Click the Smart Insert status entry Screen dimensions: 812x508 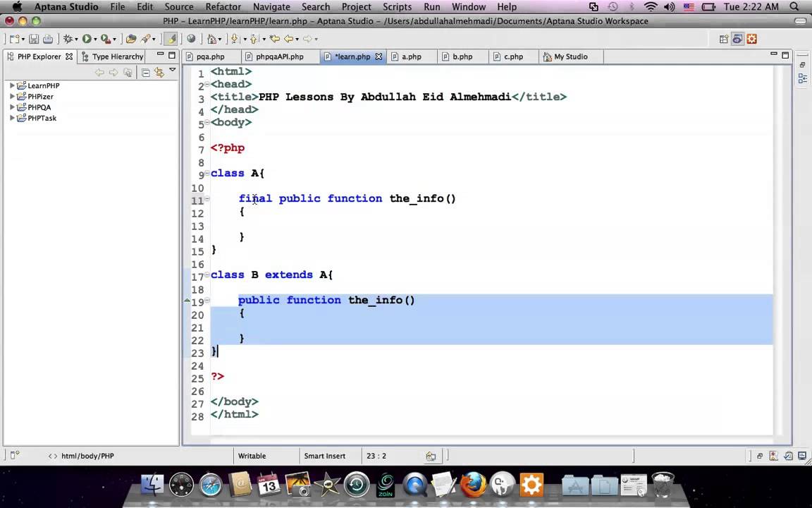(325, 456)
